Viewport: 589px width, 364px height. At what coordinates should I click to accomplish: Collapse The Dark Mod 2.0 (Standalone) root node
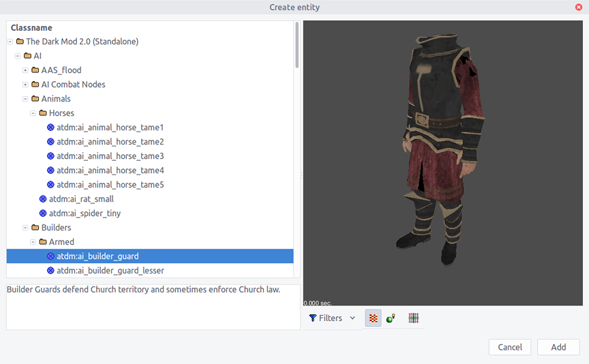(10, 42)
